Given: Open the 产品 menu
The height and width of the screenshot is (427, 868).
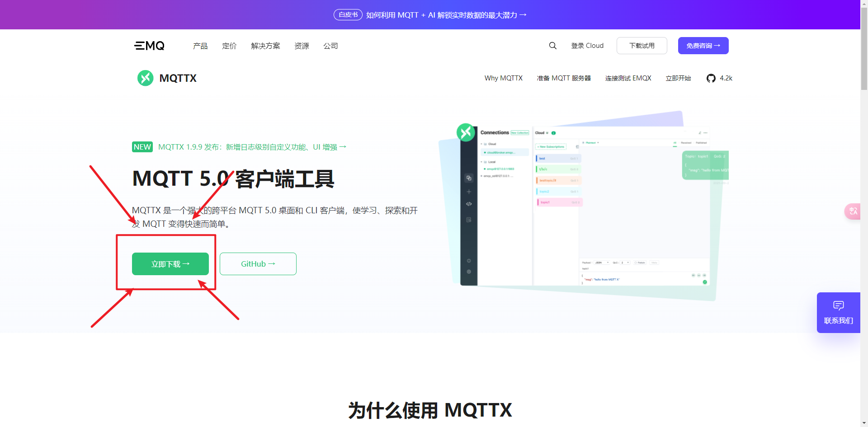Looking at the screenshot, I should click(x=200, y=46).
